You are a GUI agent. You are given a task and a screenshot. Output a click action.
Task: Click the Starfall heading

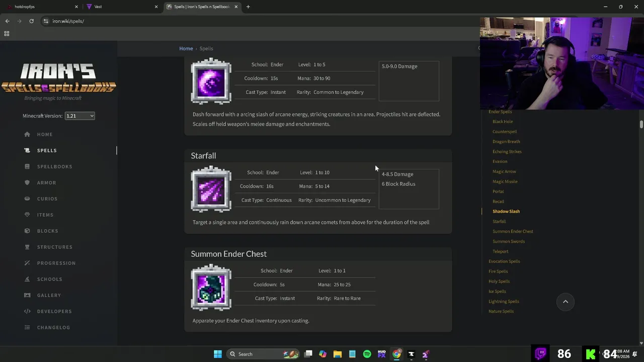203,156
